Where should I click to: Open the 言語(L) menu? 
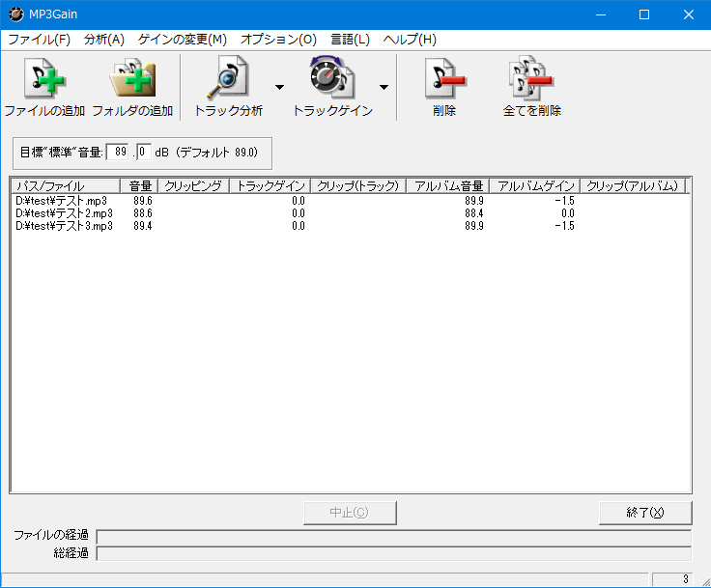tap(350, 40)
